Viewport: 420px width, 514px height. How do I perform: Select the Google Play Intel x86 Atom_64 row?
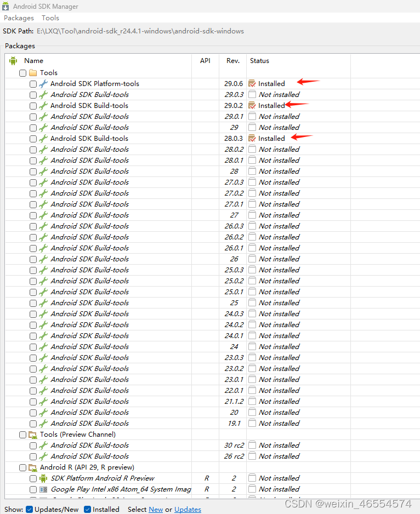[121, 489]
